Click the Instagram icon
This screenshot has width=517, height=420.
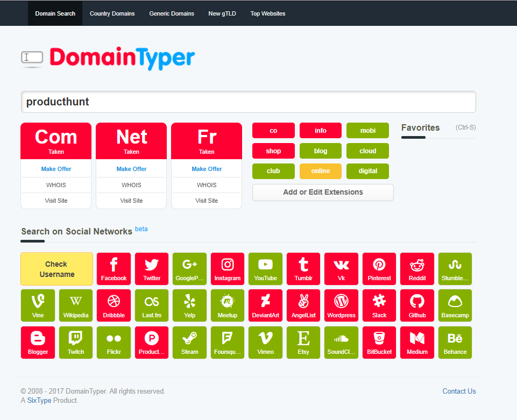pos(227,268)
